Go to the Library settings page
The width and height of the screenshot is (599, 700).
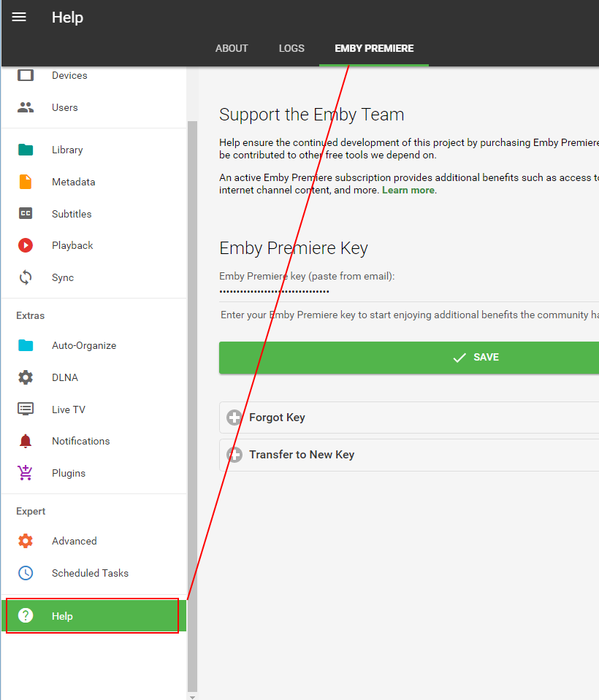coord(94,150)
